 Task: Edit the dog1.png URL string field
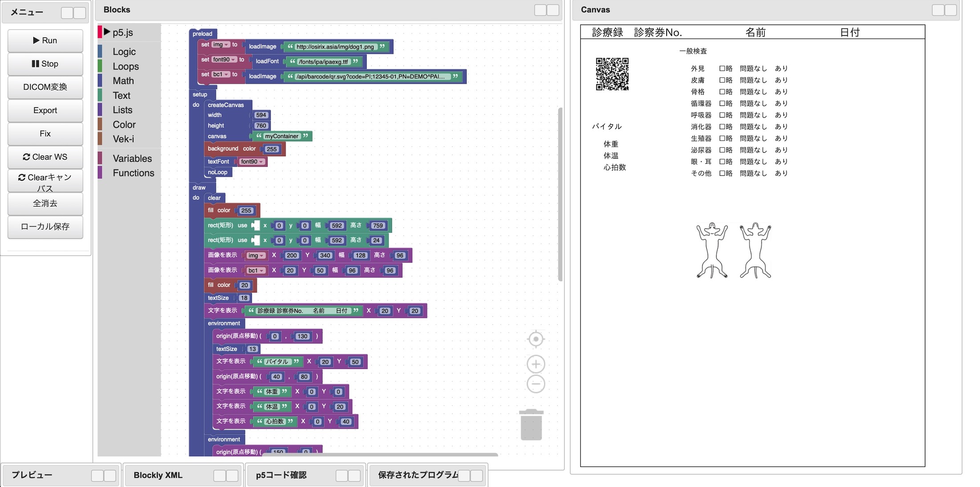(x=335, y=47)
